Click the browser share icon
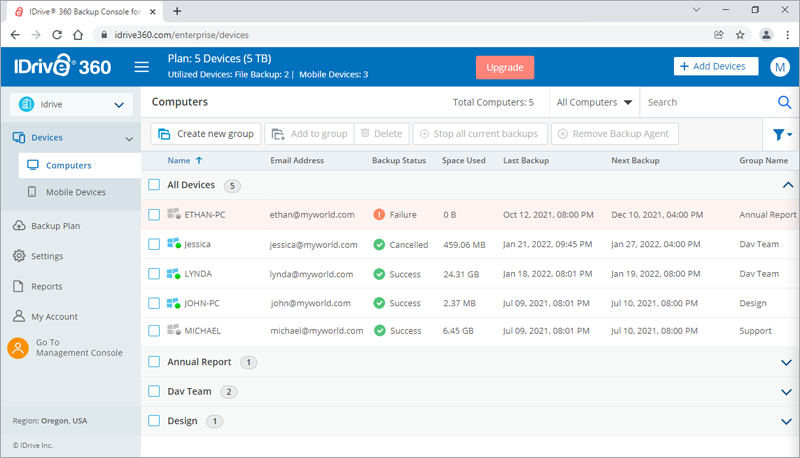The width and height of the screenshot is (800, 458). 718,35
